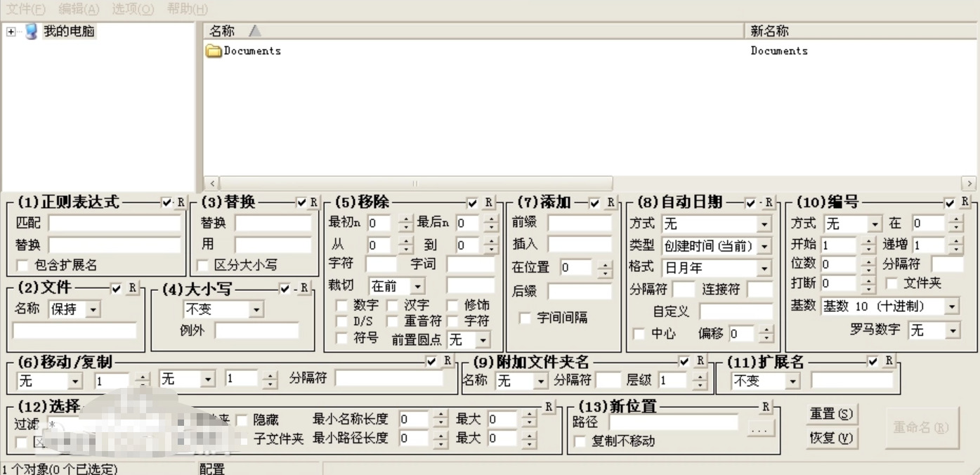Click the 路径 field in (13) 新位置

point(674,422)
